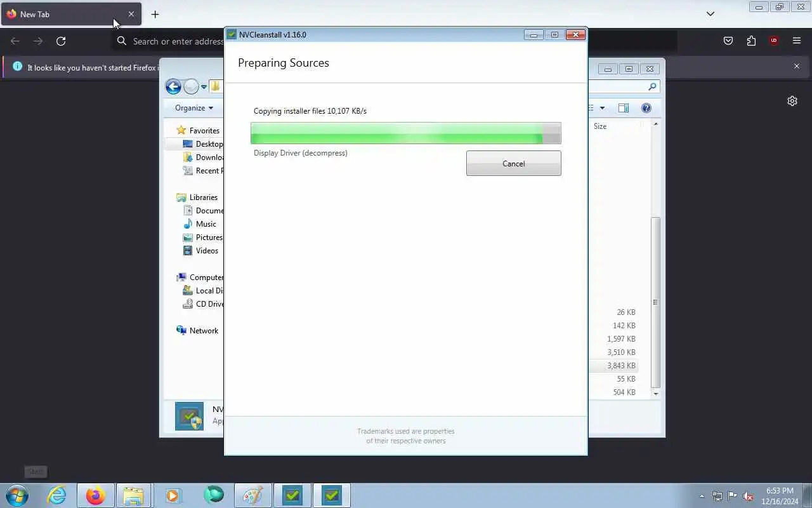
Task: Open Recent Places in Explorer sidebar
Action: pos(202,171)
